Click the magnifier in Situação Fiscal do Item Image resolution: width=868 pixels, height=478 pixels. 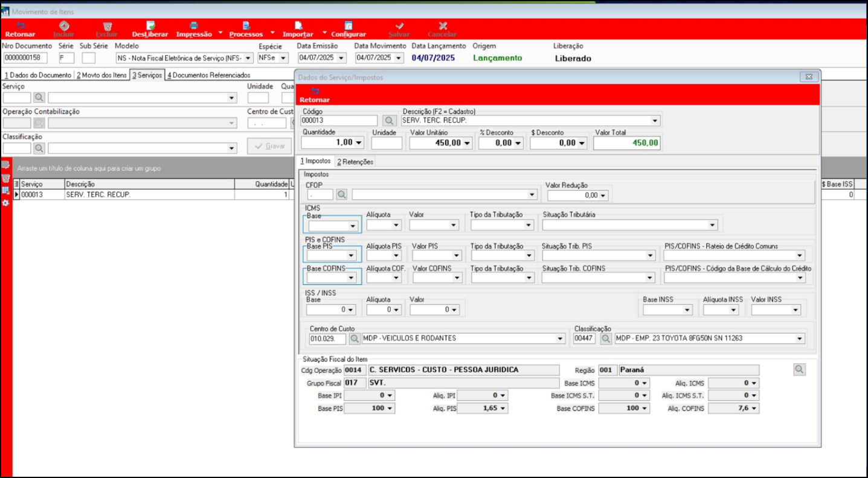pos(799,369)
